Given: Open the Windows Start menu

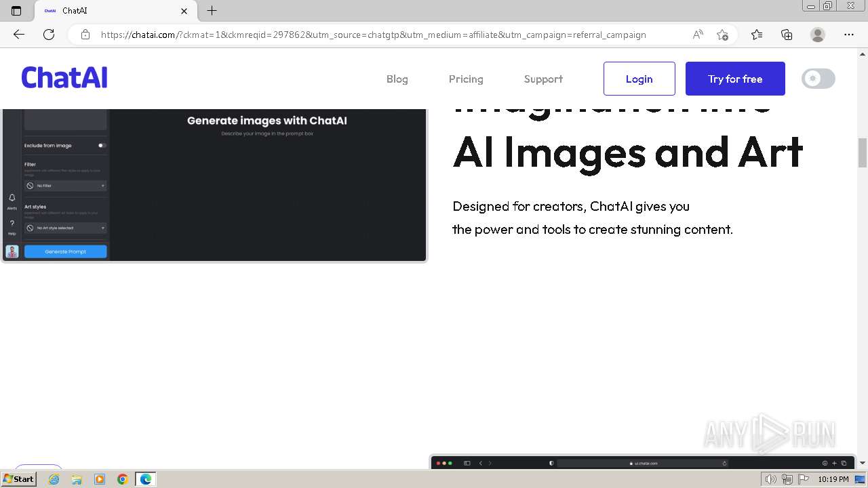Looking at the screenshot, I should (x=19, y=479).
